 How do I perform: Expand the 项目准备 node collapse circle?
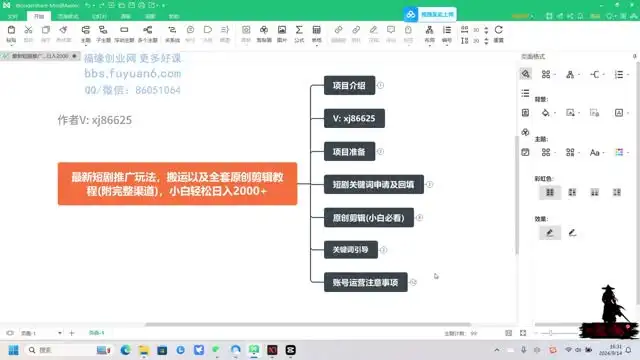point(380,151)
